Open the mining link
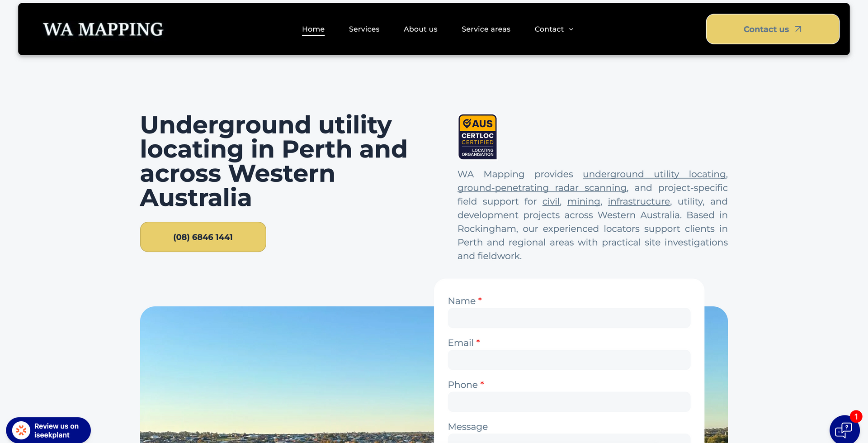 click(x=584, y=201)
